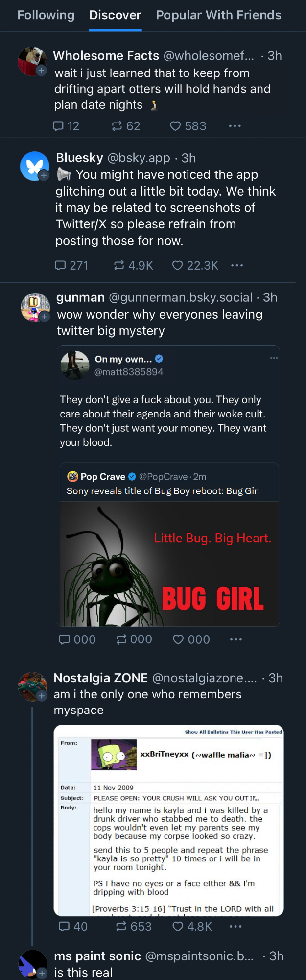Follow Bluesky via the avatar plus badge

(x=44, y=175)
